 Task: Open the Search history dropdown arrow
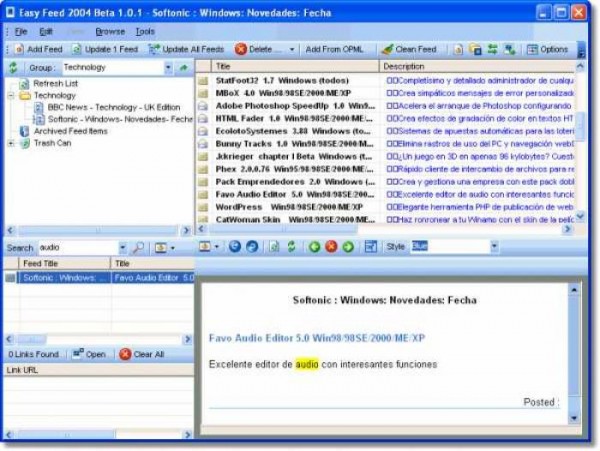(122, 248)
